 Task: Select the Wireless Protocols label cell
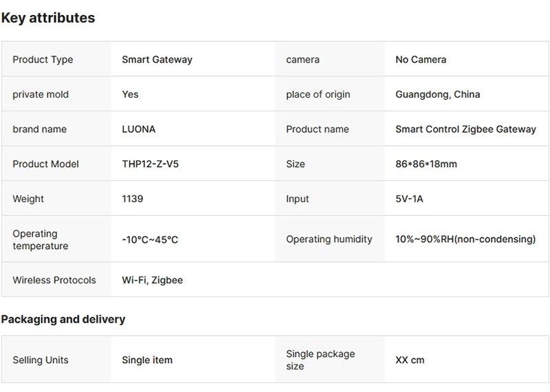pyautogui.click(x=54, y=280)
